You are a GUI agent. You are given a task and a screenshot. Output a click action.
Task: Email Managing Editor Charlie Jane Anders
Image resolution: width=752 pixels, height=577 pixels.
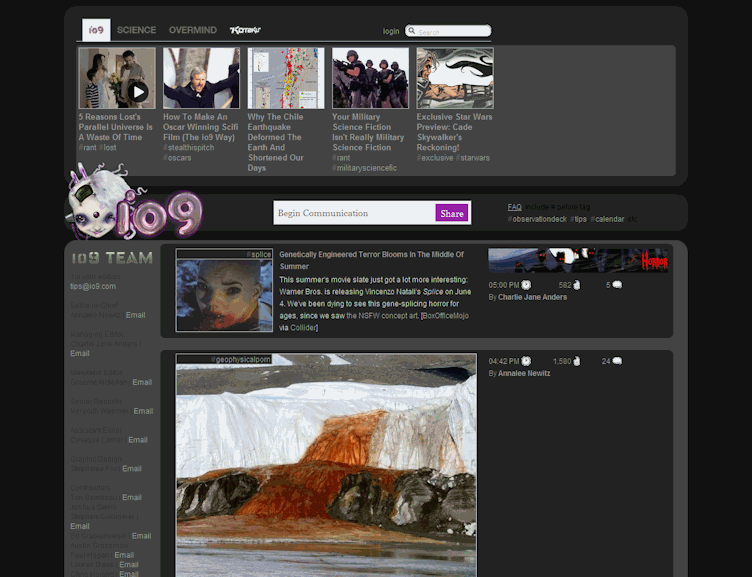tap(80, 353)
